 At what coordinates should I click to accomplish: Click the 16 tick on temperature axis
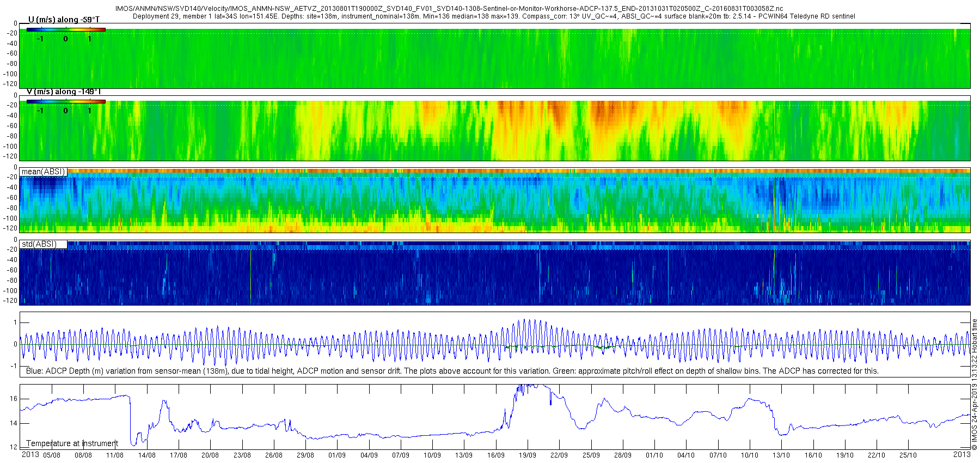point(14,399)
